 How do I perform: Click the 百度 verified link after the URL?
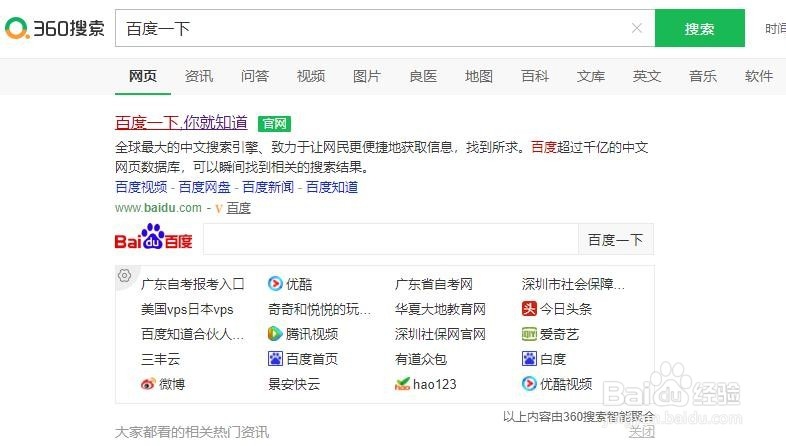click(x=239, y=208)
